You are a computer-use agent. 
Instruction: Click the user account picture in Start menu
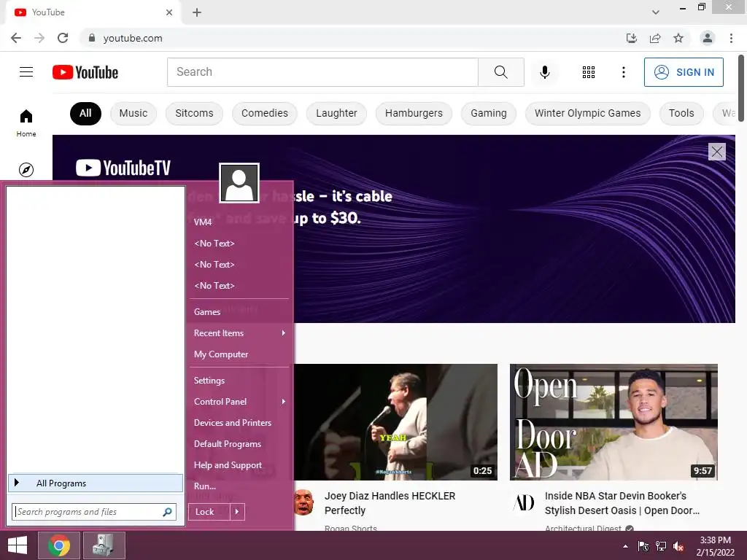pyautogui.click(x=239, y=183)
